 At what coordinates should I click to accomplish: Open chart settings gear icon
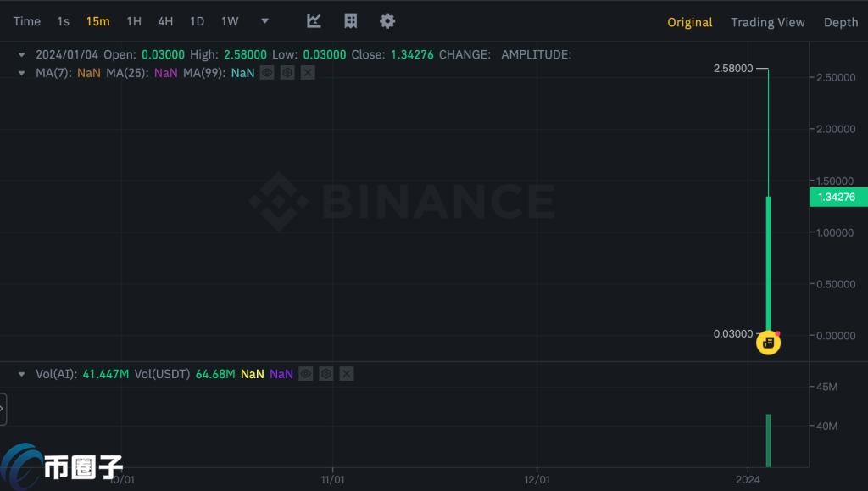387,21
